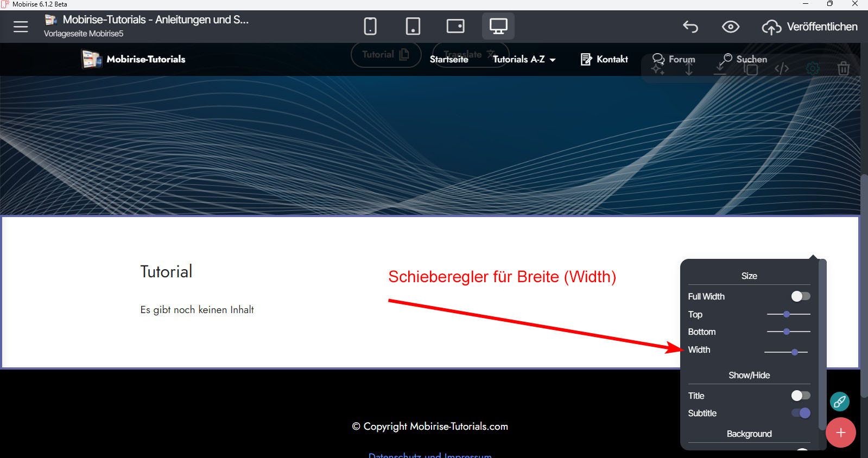Restore down the Mobirise window
This screenshot has height=458, width=868.
point(830,4)
